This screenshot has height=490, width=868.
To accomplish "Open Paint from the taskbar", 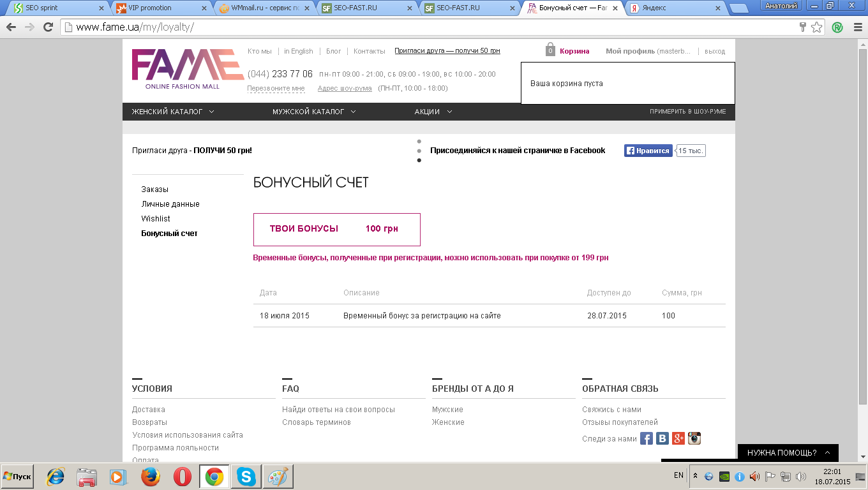I will click(x=278, y=477).
